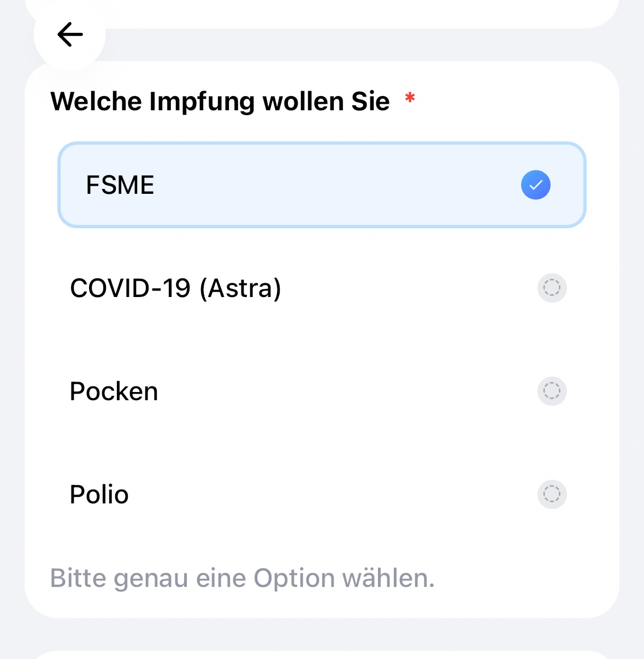The image size is (644, 659).
Task: Select the COVID-19 (Astra) radio circle
Action: click(x=552, y=288)
